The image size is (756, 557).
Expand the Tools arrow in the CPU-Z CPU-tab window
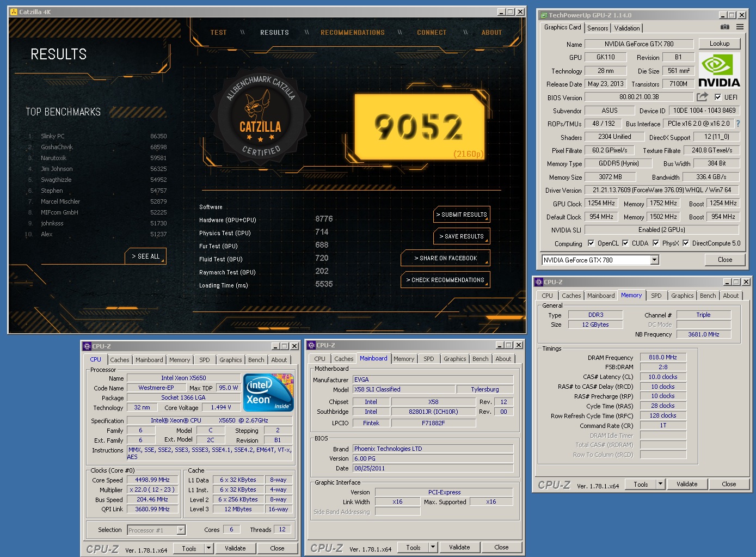click(x=209, y=548)
